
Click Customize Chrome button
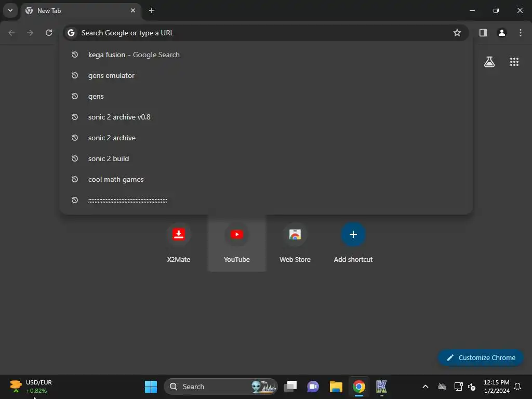(x=481, y=357)
